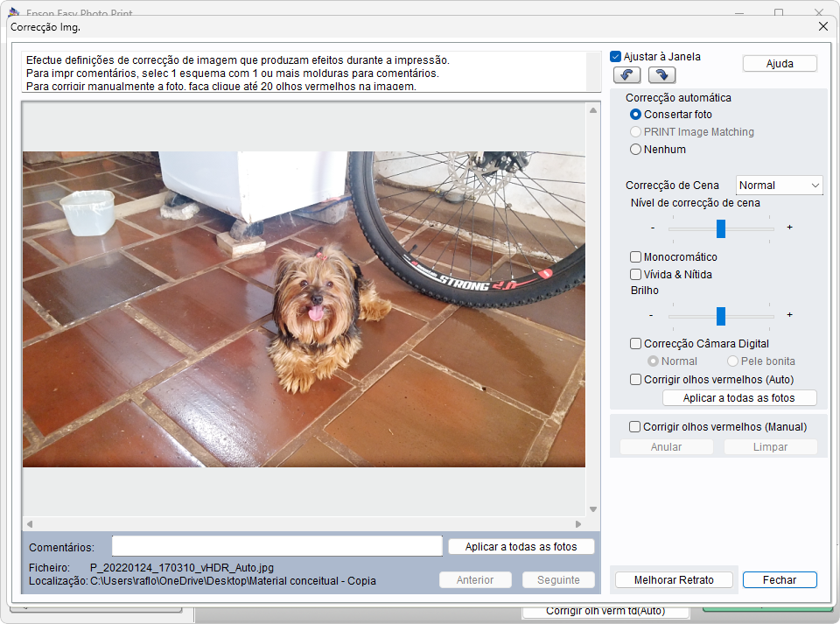This screenshot has height=624, width=840.
Task: Click the Brilho label
Action: pos(645,291)
